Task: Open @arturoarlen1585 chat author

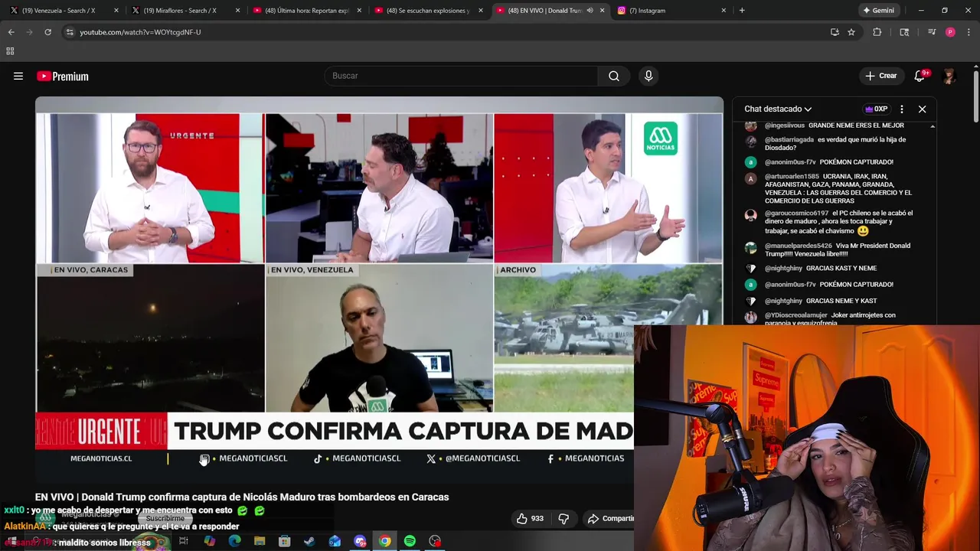Action: [792, 177]
